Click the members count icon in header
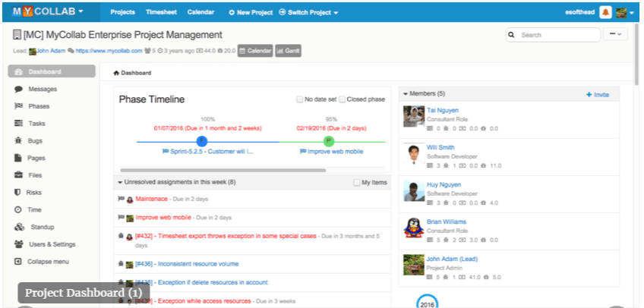The height and width of the screenshot is (308, 644). (x=147, y=52)
